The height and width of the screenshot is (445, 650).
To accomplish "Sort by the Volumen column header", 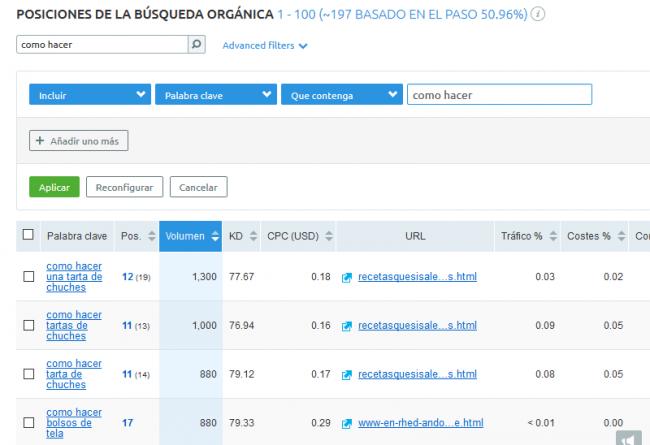I will (x=191, y=236).
